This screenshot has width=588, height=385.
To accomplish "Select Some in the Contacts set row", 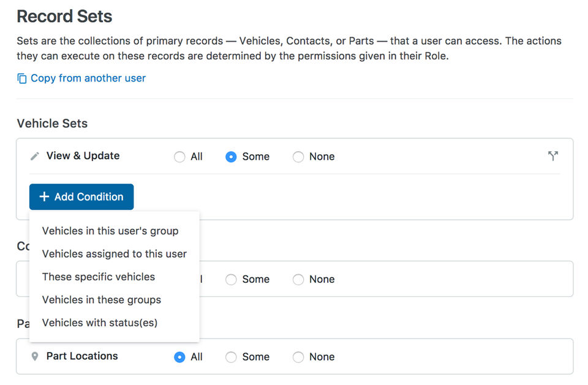I will pyautogui.click(x=231, y=280).
